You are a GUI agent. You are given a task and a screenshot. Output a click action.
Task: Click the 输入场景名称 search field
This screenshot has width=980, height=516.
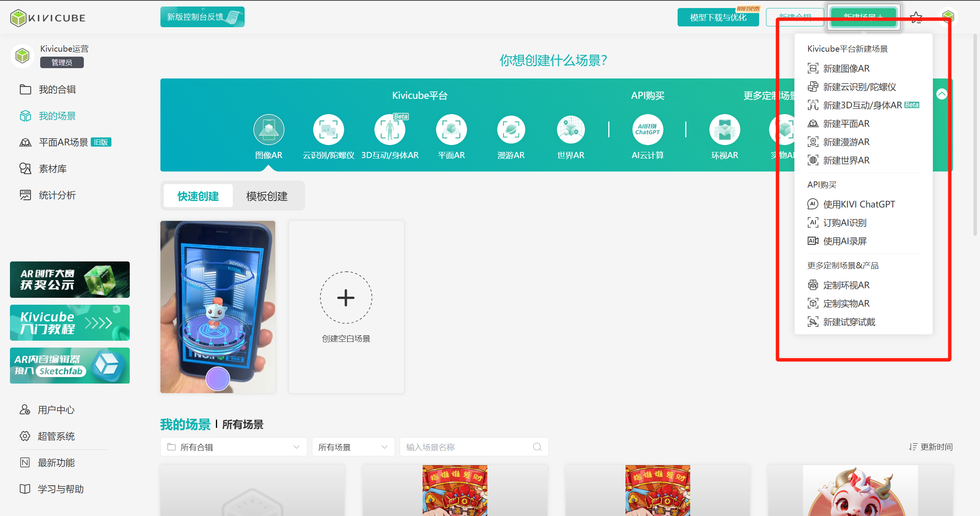tap(468, 447)
